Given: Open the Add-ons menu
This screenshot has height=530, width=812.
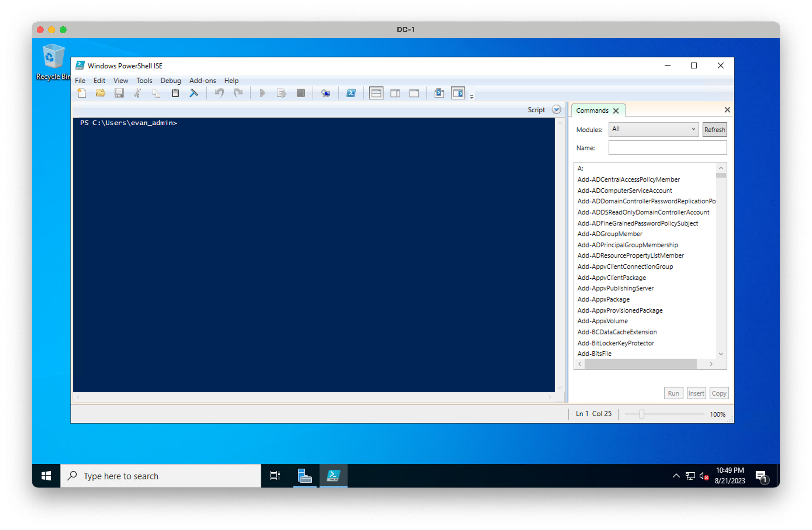Looking at the screenshot, I should pyautogui.click(x=202, y=81).
